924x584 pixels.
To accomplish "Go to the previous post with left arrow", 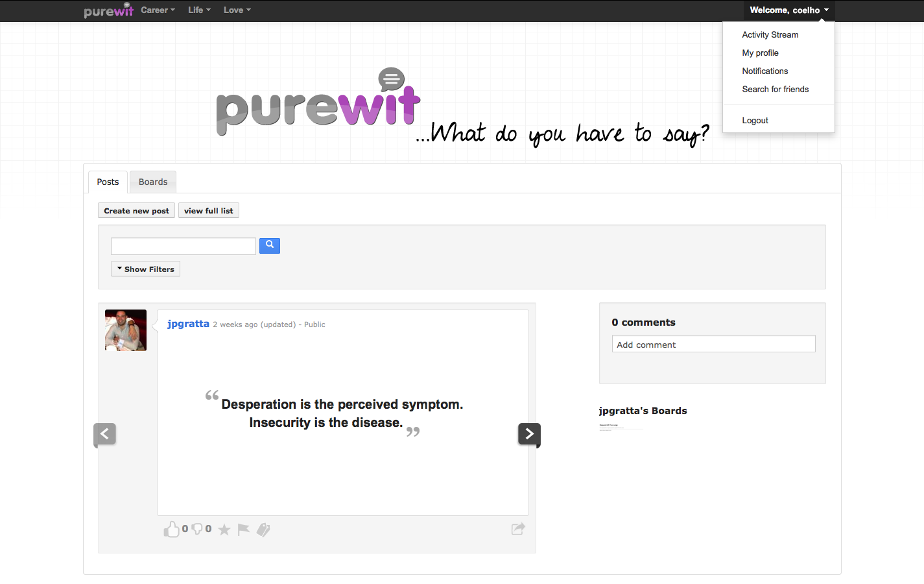I will tap(105, 434).
